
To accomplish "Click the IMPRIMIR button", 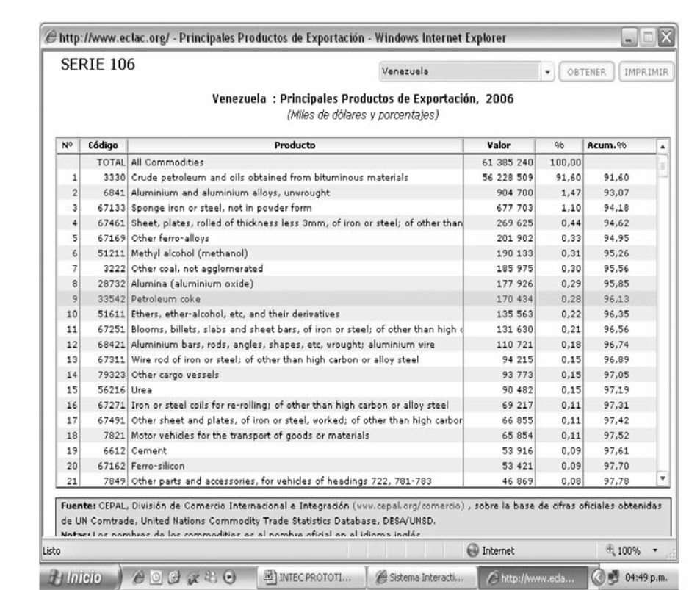I will [646, 72].
